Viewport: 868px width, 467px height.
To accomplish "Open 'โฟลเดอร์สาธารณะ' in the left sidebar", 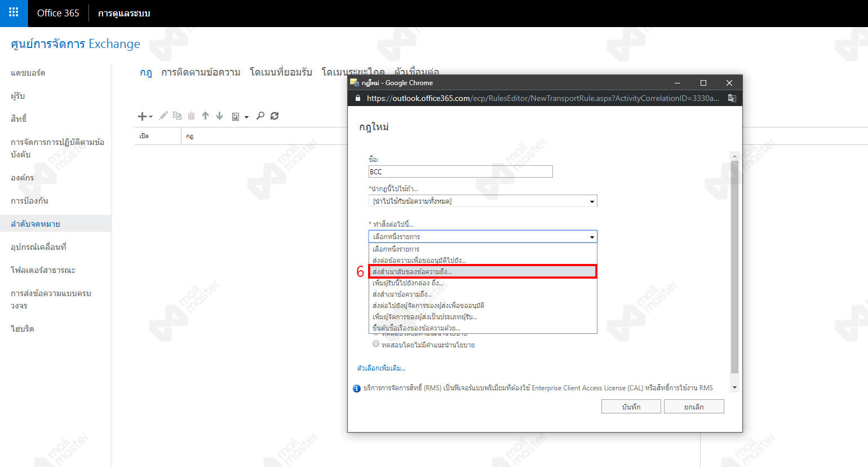I will click(x=43, y=270).
